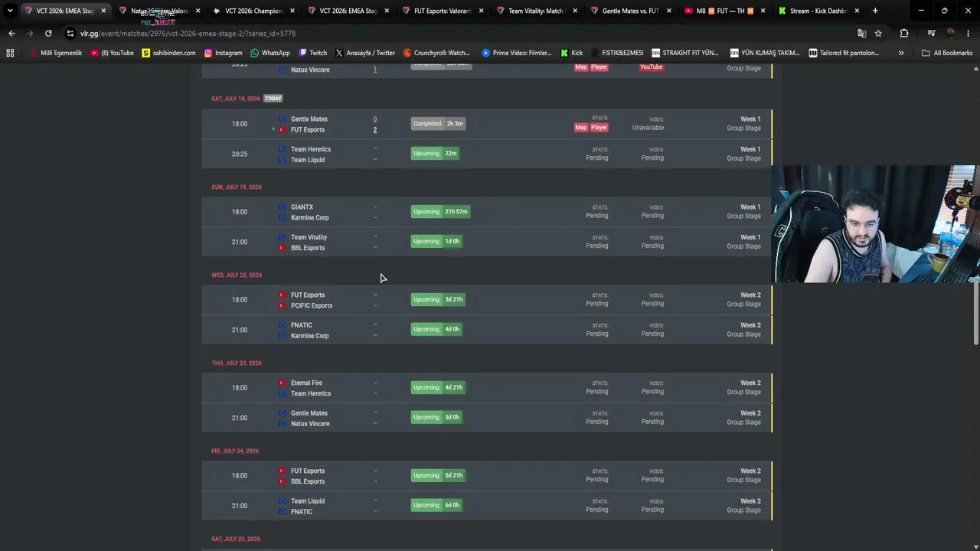Open the FUT Esports vs PCIFIC Esports match
Viewport: 980px width, 551px height.
click(x=487, y=300)
